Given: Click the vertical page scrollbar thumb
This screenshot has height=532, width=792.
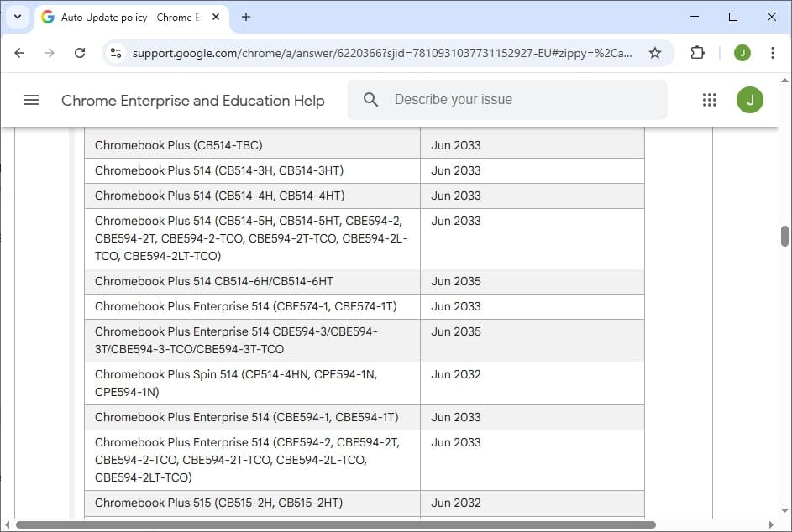Looking at the screenshot, I should click(x=785, y=236).
